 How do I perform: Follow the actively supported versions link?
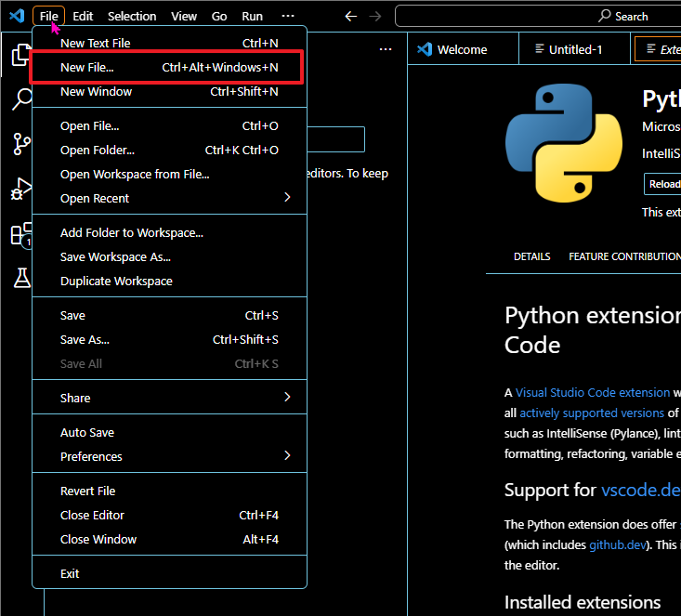coord(592,413)
